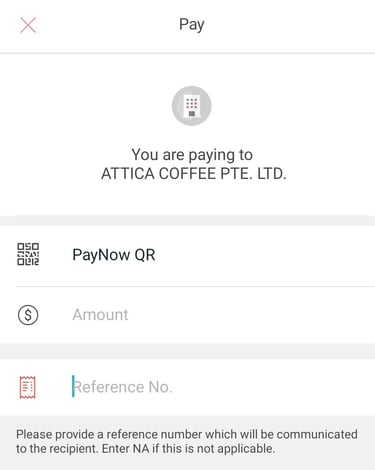The height and width of the screenshot is (470, 375).
Task: Click the merchant building avatar icon
Action: click(192, 106)
